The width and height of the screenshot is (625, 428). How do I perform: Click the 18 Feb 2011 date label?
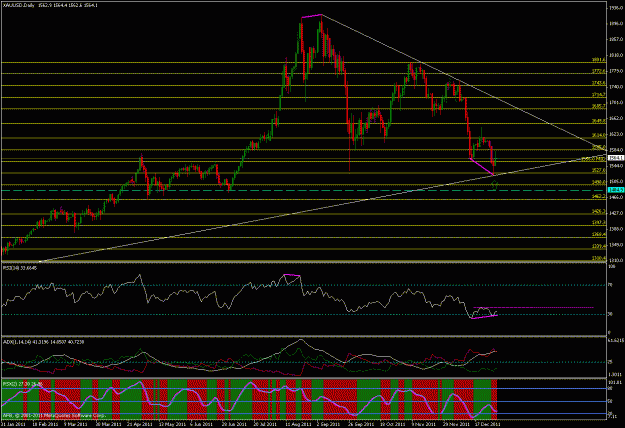click(x=45, y=425)
